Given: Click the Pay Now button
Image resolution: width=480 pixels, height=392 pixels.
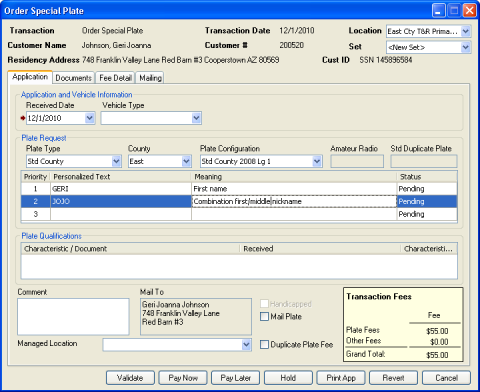Looking at the screenshot, I should tap(183, 378).
